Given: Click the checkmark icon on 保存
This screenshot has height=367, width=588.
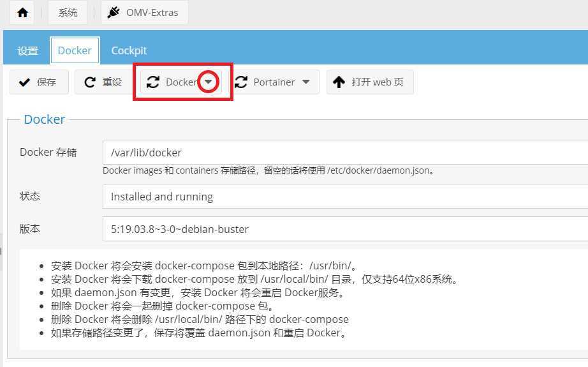Looking at the screenshot, I should click(24, 82).
